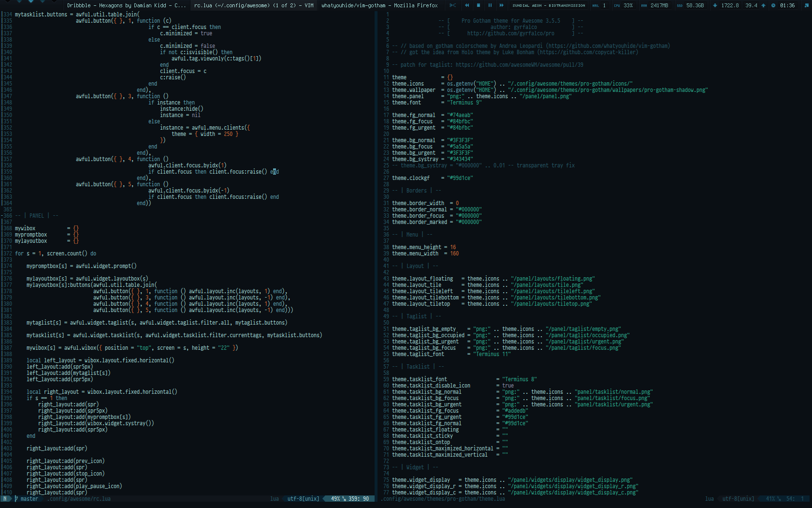Click the upload arrow network icon
The image size is (812, 508).
(x=764, y=5)
